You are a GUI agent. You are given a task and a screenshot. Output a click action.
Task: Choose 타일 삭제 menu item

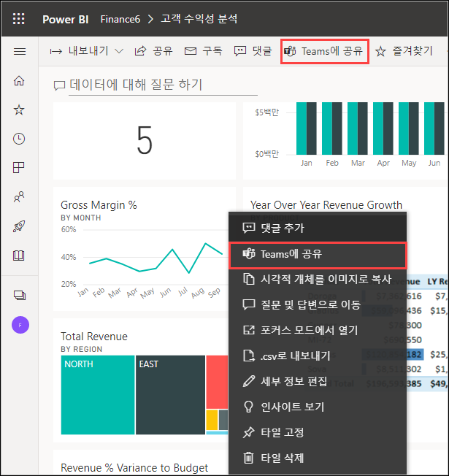point(318,458)
